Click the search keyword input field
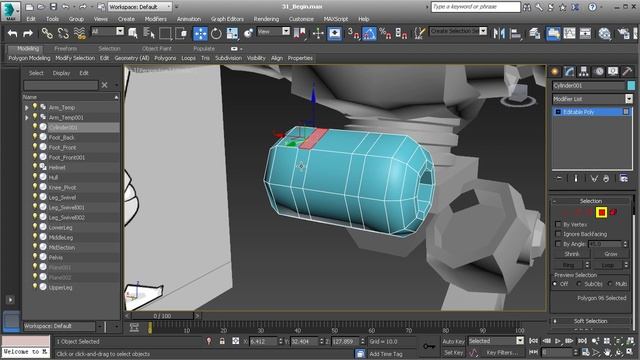 (476, 7)
